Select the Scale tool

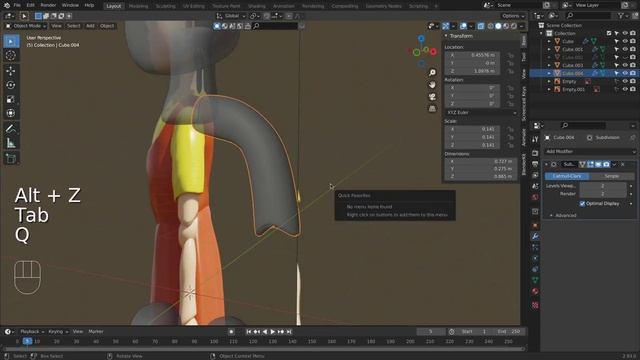click(x=11, y=99)
